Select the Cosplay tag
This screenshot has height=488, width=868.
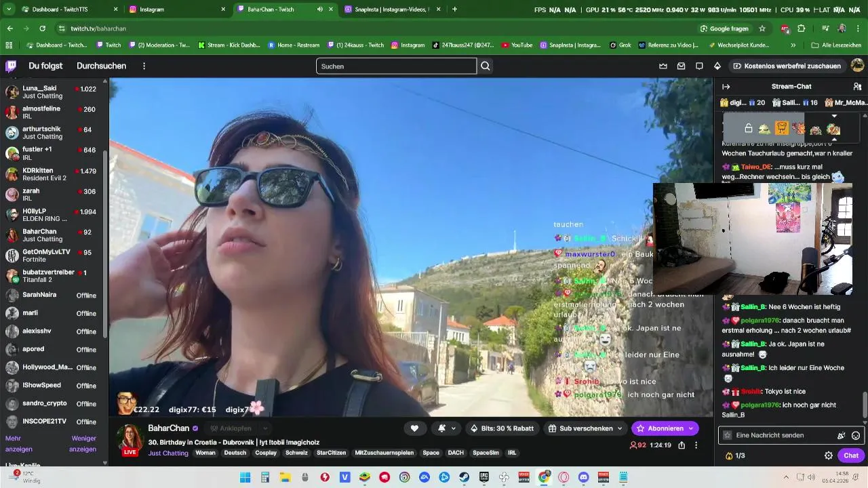click(x=266, y=453)
